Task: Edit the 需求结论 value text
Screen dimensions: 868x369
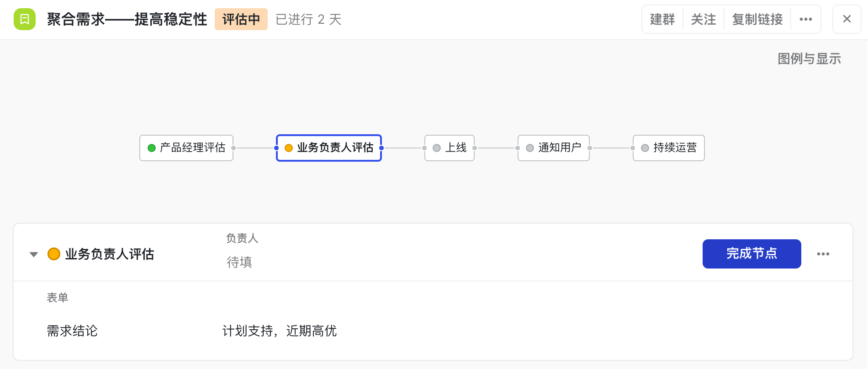Action: (x=280, y=331)
